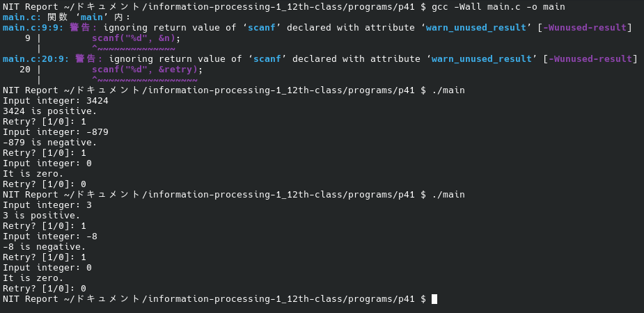Click the "-8 is negative." output line
This screenshot has width=644, height=313.
(44, 246)
